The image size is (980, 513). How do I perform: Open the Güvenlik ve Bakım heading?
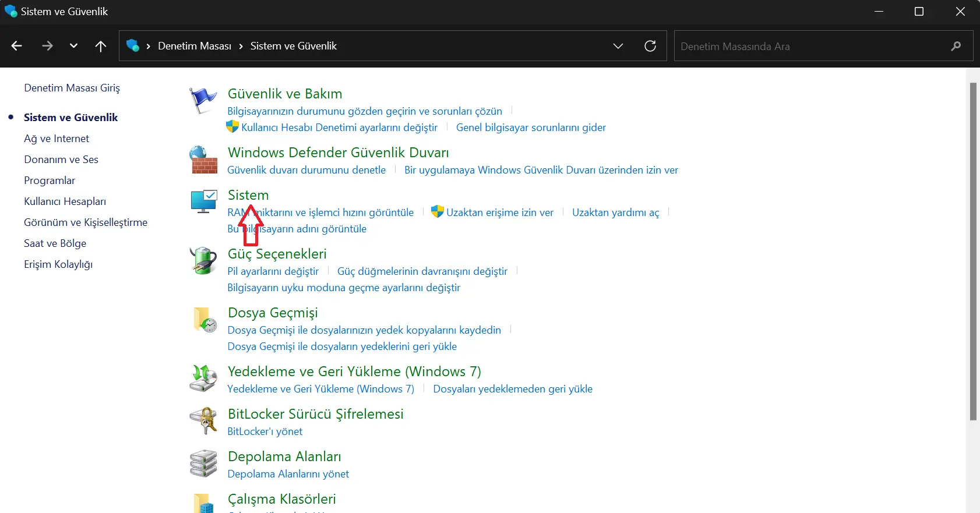click(285, 94)
